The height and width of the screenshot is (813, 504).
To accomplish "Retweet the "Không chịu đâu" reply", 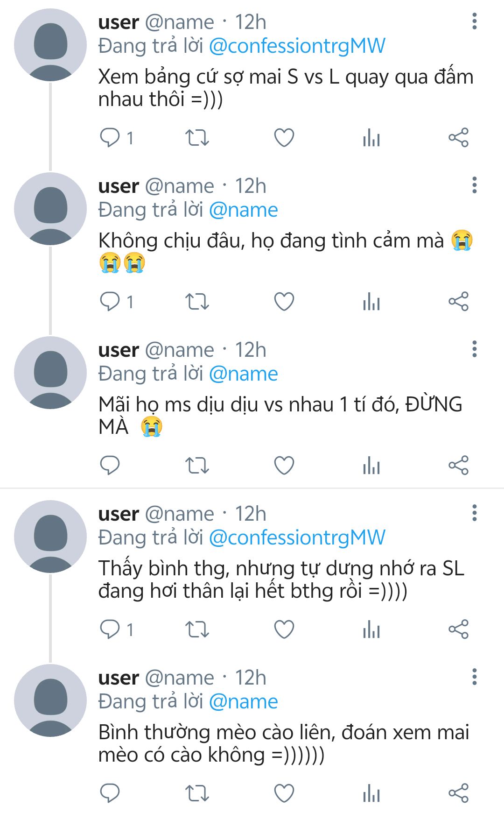I will 197,302.
